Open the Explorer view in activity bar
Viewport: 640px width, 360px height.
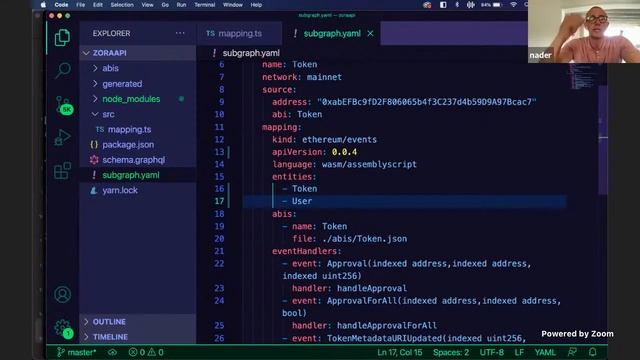[62, 38]
